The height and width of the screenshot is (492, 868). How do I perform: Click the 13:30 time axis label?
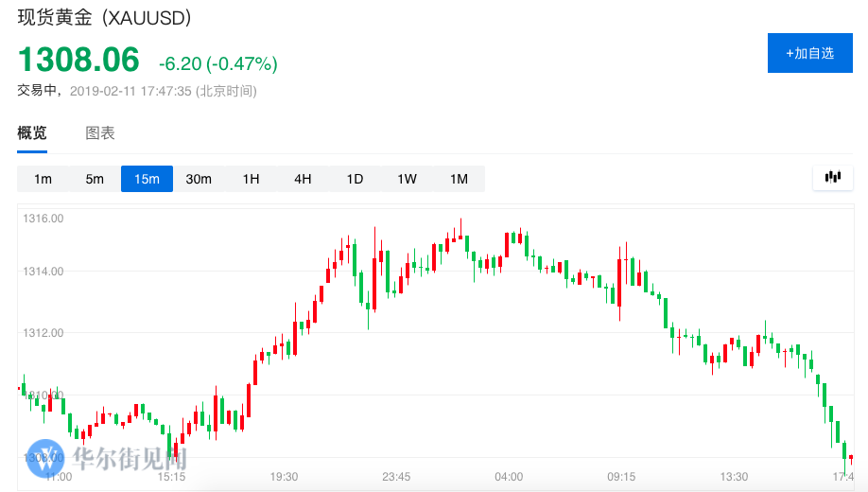[x=734, y=477]
